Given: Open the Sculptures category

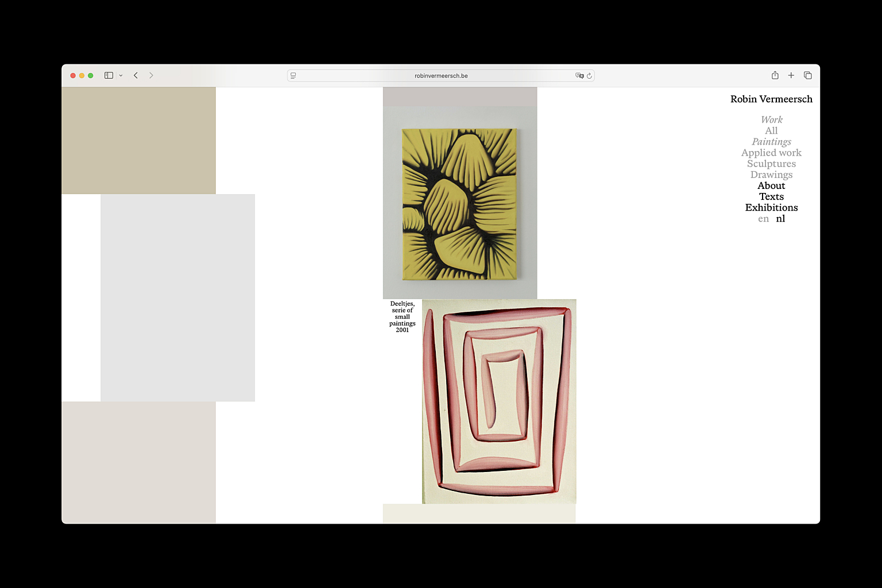Looking at the screenshot, I should [x=771, y=164].
